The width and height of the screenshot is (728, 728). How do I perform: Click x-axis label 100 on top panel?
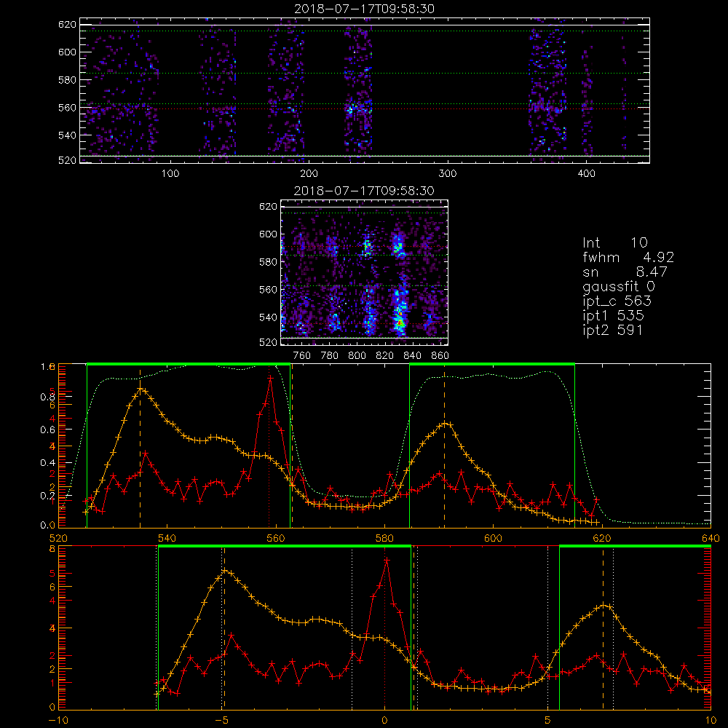point(170,174)
